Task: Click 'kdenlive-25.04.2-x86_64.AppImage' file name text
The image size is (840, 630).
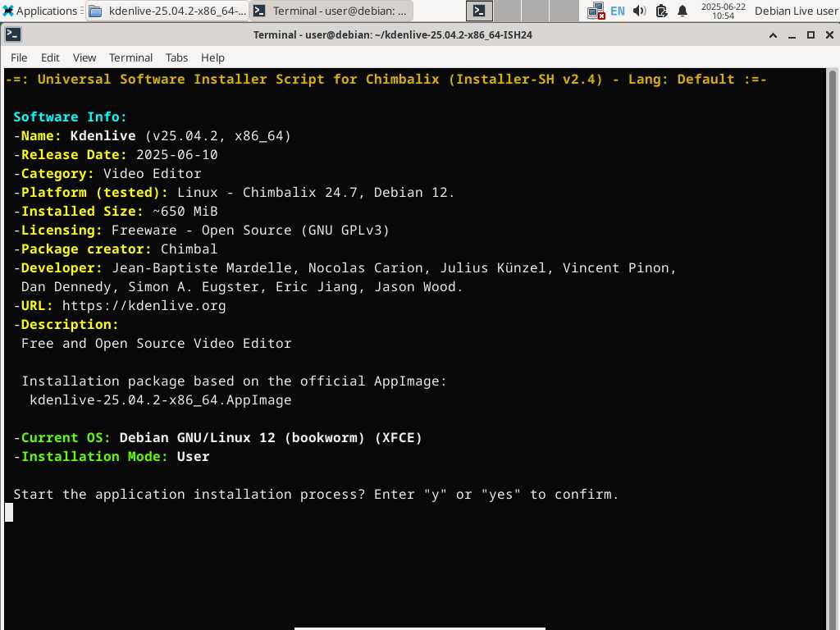Action: click(x=161, y=400)
